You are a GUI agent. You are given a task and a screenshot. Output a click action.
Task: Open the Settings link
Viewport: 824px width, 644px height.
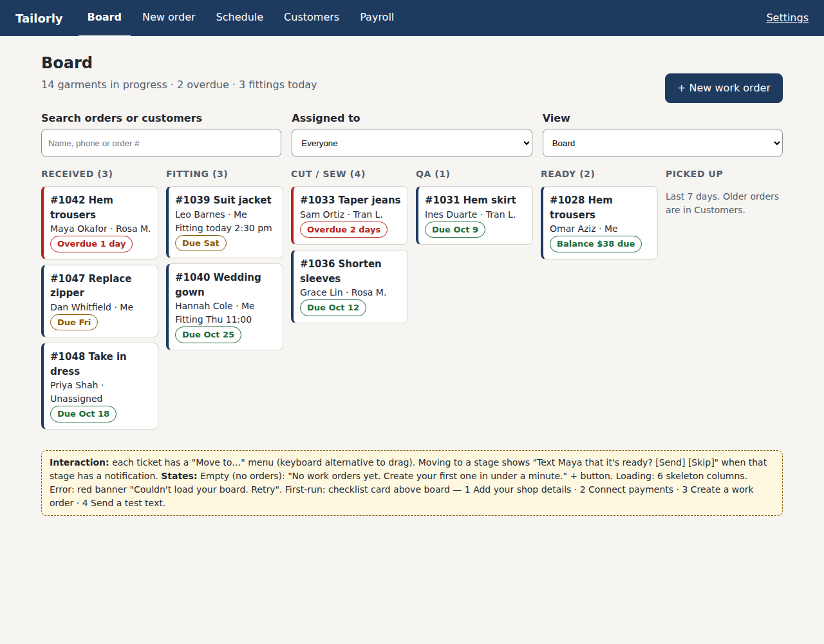click(x=787, y=17)
